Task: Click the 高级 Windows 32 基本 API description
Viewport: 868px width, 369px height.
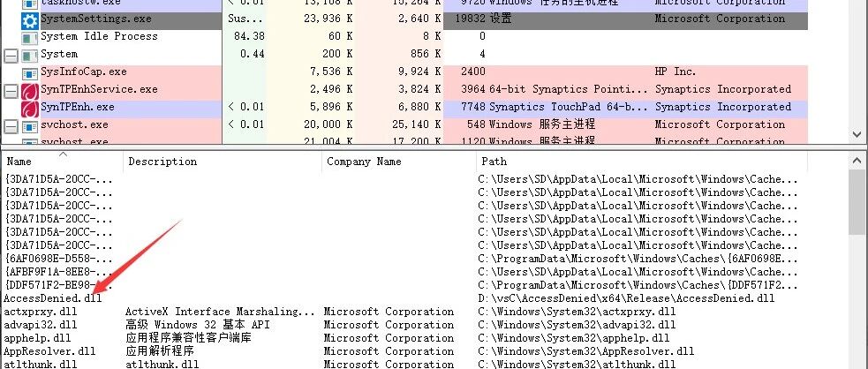Action: (198, 325)
